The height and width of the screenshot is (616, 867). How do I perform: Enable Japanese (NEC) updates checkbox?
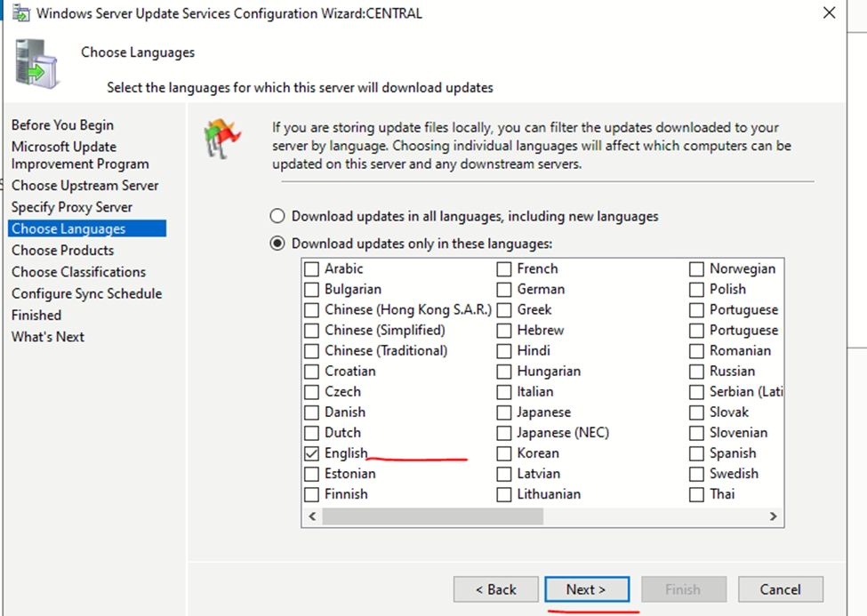click(504, 433)
